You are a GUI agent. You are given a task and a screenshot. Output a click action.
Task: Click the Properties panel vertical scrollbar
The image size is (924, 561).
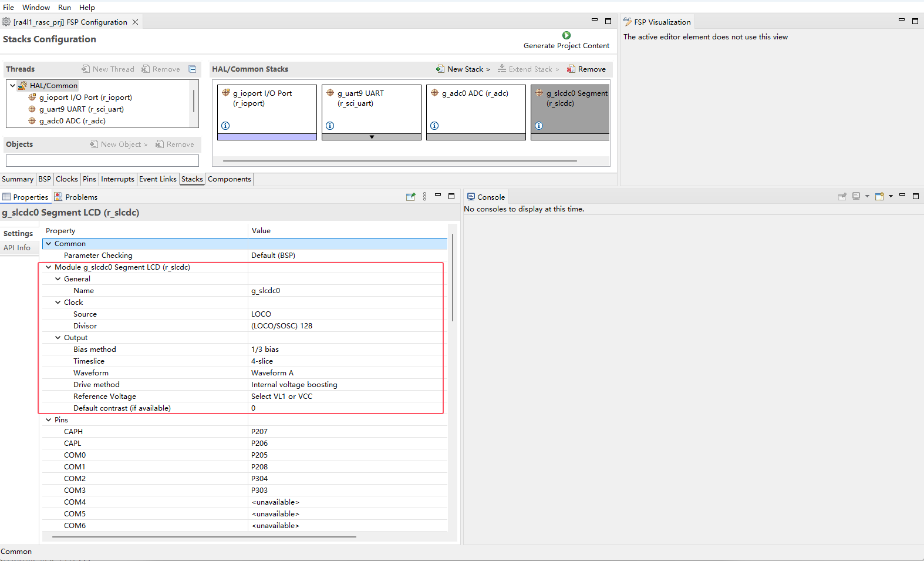click(x=453, y=277)
